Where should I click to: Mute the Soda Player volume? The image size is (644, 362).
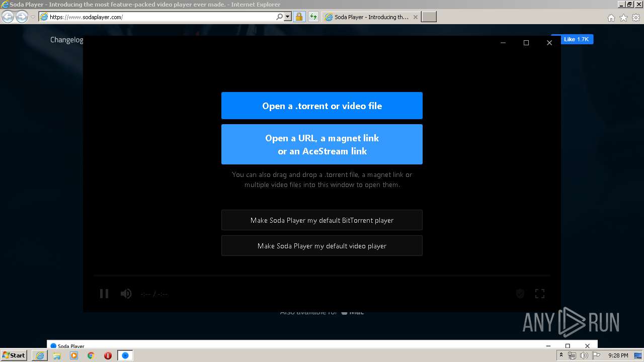126,294
